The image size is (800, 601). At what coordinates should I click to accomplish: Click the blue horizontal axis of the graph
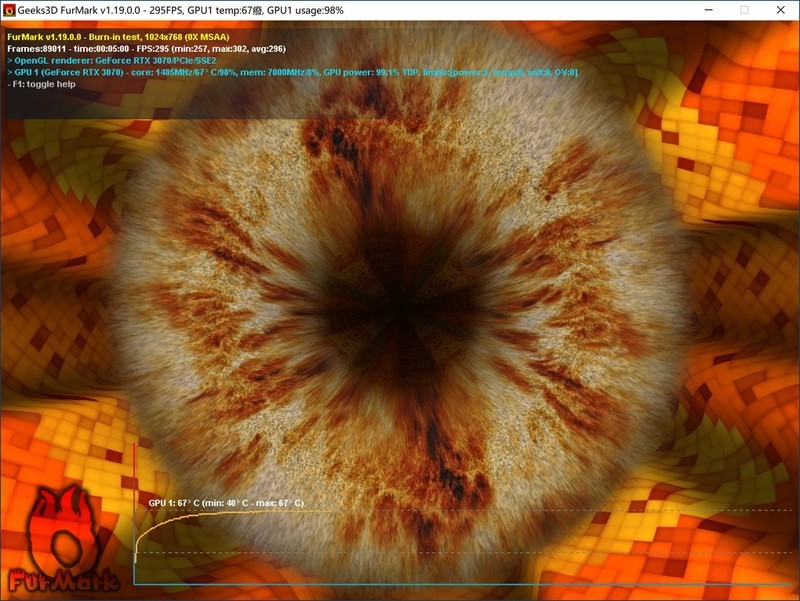(462, 584)
